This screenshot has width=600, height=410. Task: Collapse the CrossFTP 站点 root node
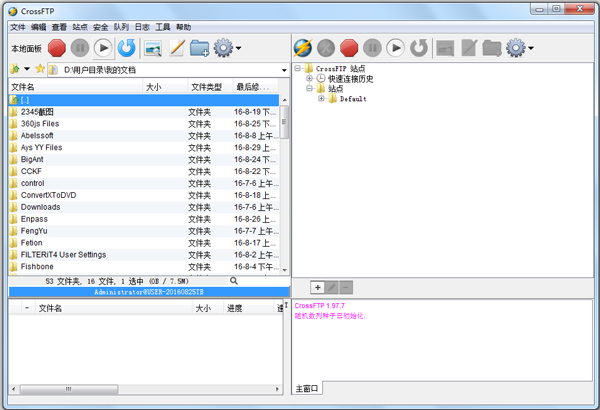tap(297, 69)
